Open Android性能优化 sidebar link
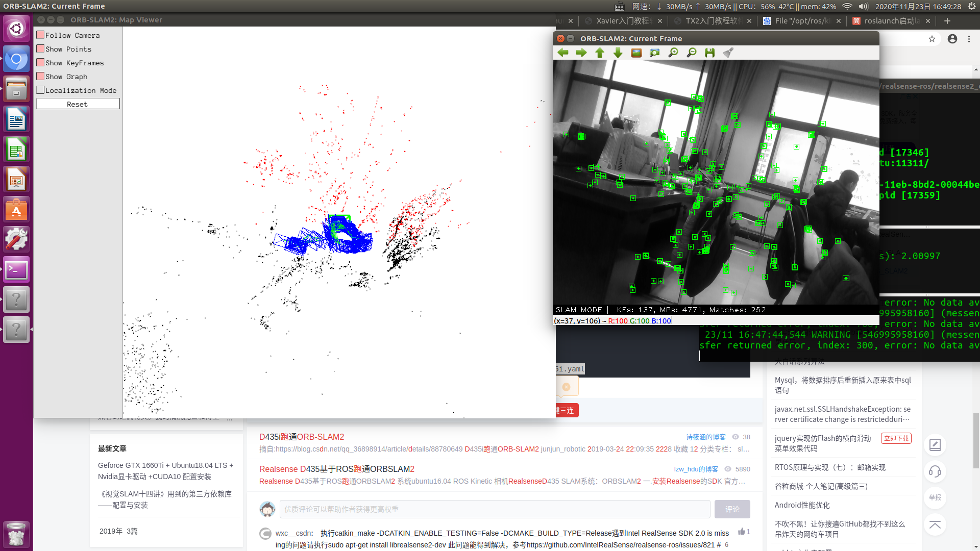980x551 pixels. point(802,505)
